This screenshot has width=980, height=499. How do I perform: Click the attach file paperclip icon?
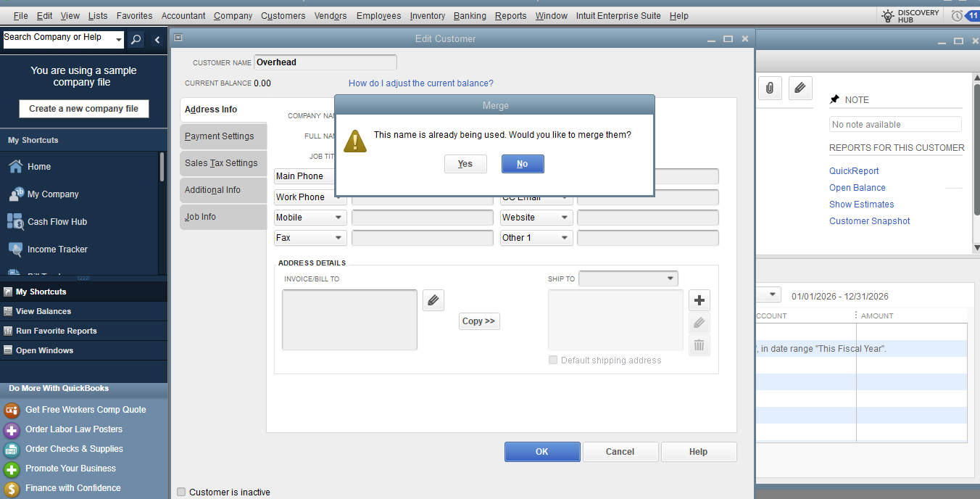[x=769, y=88]
